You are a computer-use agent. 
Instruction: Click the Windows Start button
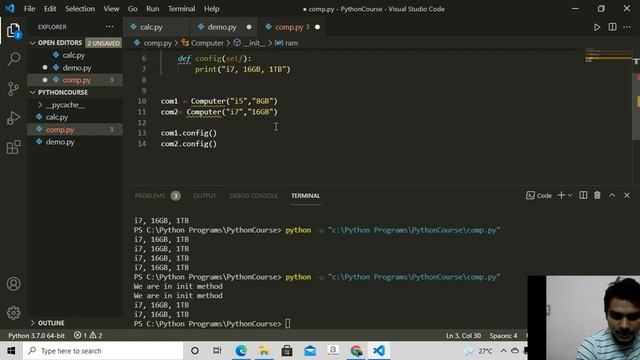click(11, 351)
